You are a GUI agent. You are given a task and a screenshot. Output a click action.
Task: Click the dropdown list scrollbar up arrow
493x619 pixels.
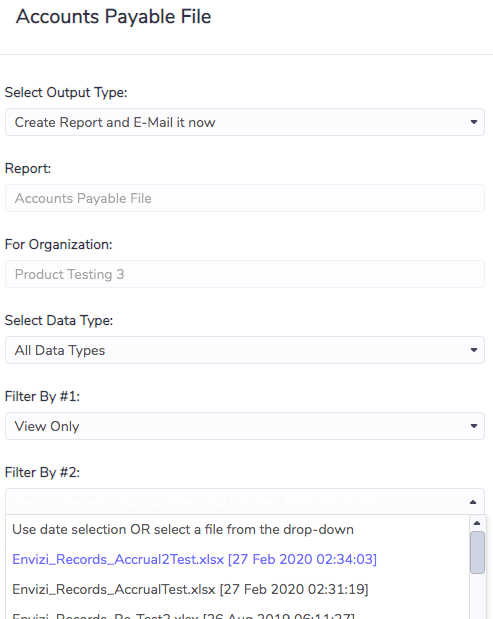click(x=477, y=523)
